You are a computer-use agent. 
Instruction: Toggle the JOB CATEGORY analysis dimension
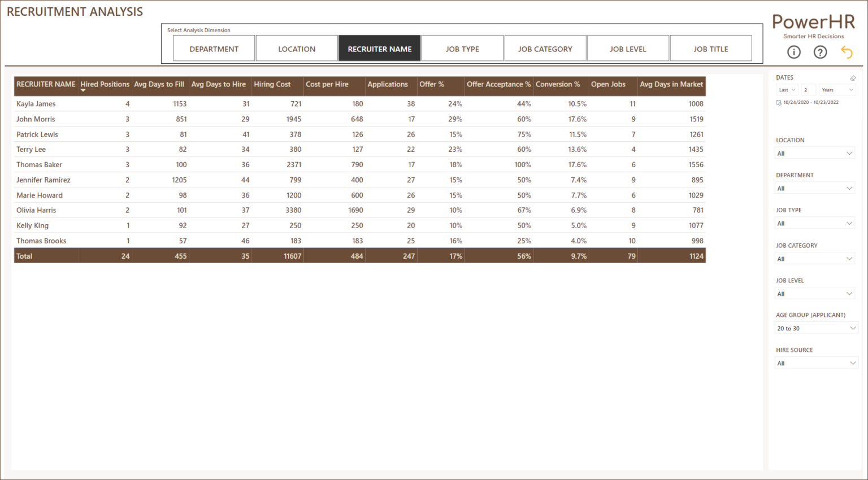tap(545, 48)
